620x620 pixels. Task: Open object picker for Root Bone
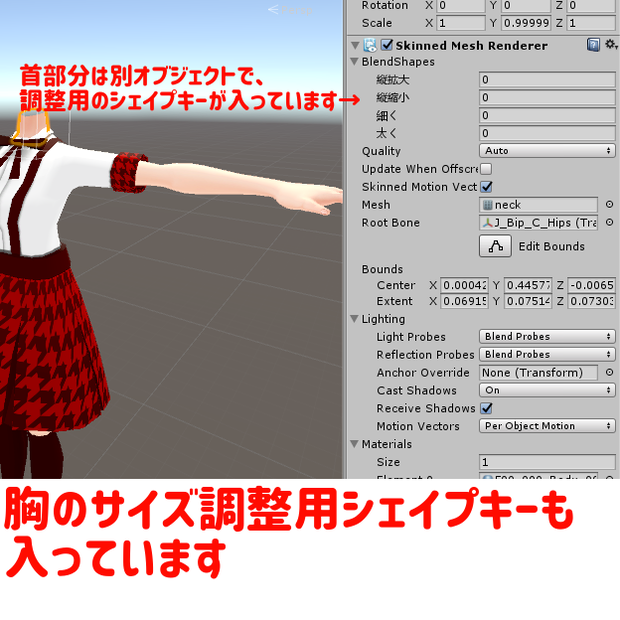pyautogui.click(x=609, y=222)
